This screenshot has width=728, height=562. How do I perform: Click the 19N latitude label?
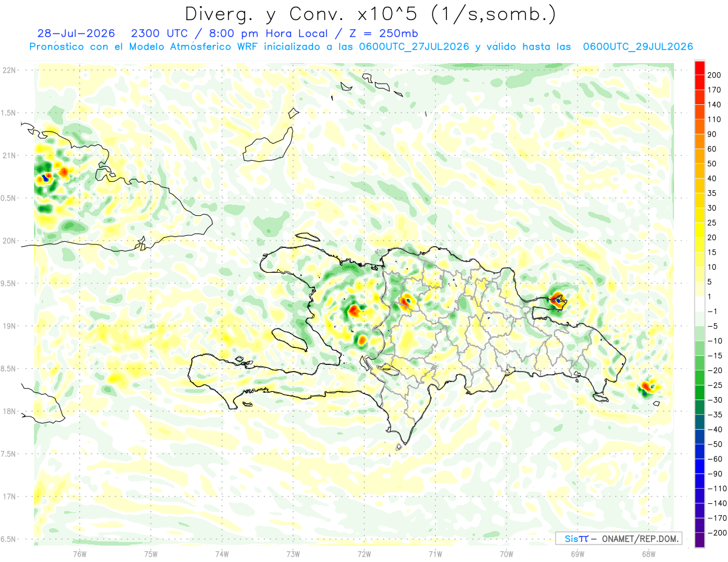coord(9,326)
